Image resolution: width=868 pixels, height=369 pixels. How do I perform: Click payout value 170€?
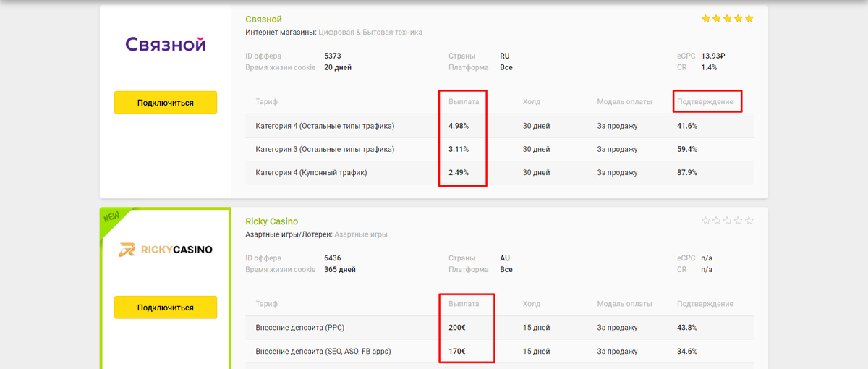pos(457,351)
